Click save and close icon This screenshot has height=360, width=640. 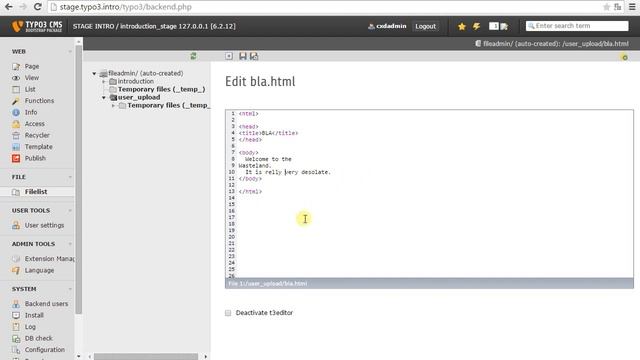pyautogui.click(x=254, y=56)
